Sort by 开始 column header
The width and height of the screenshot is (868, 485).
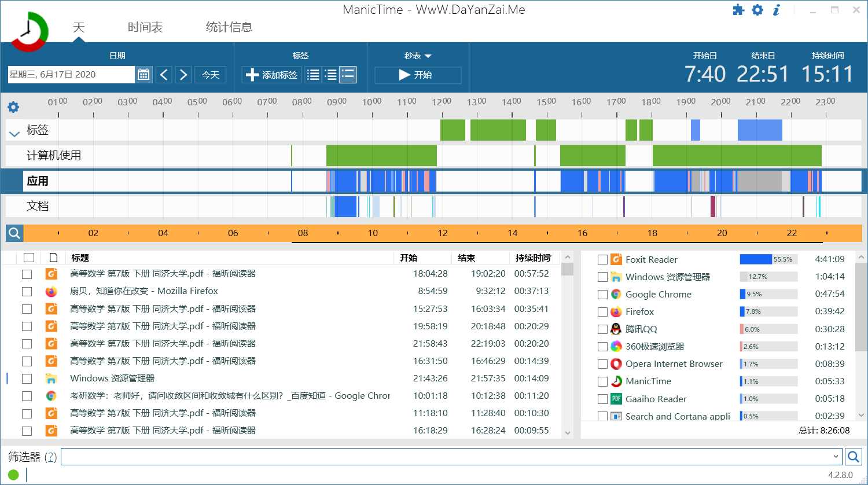click(x=409, y=258)
